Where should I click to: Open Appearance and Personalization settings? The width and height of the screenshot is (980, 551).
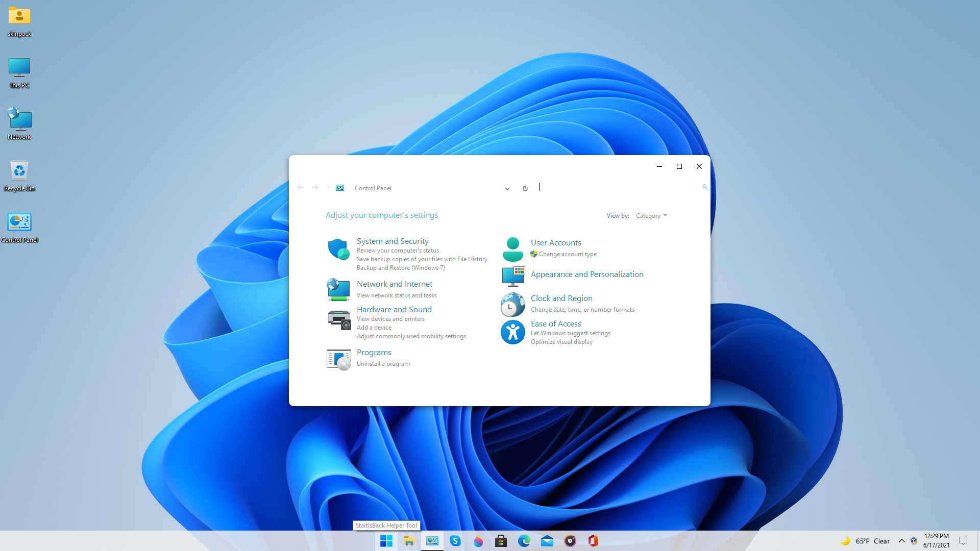coord(587,274)
